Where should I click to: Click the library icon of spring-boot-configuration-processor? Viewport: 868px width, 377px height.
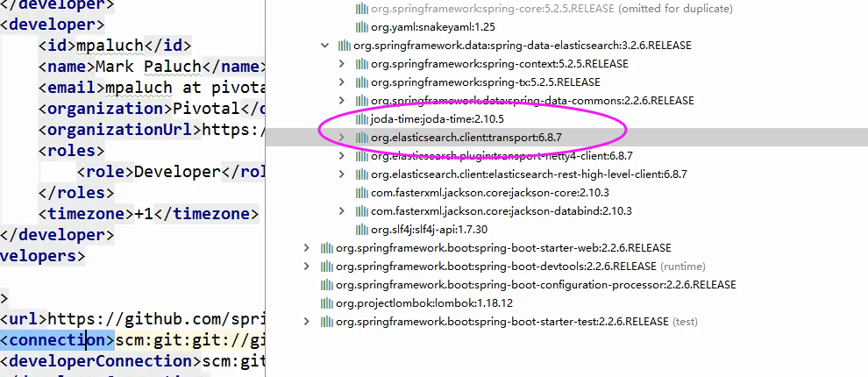(x=327, y=285)
